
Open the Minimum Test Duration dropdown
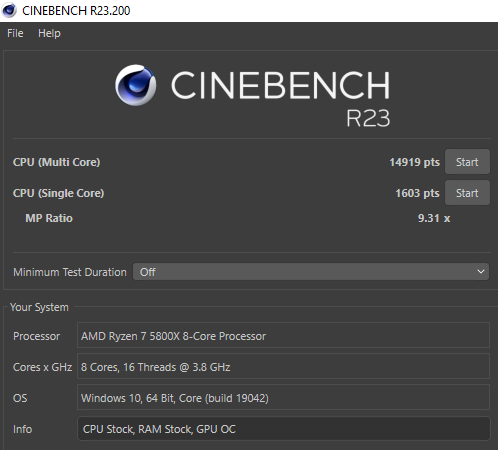point(311,272)
